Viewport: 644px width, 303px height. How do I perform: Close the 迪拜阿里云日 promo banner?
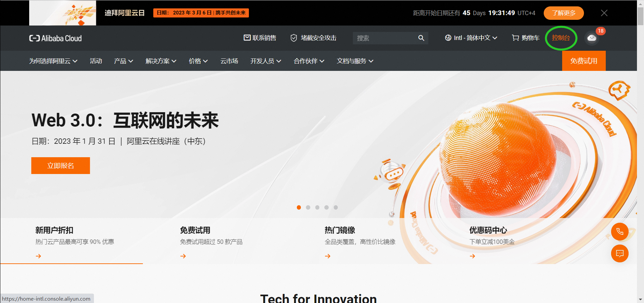tap(604, 13)
